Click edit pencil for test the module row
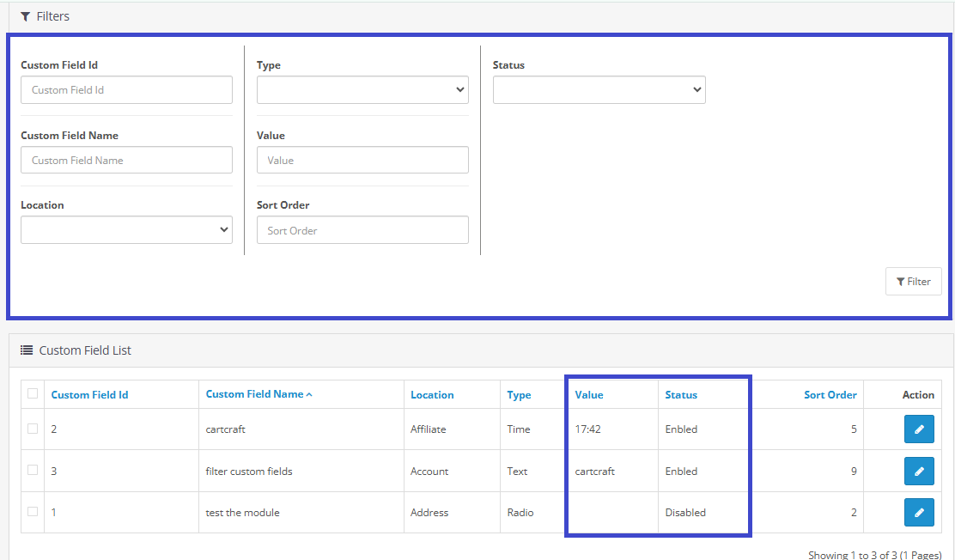 (918, 512)
